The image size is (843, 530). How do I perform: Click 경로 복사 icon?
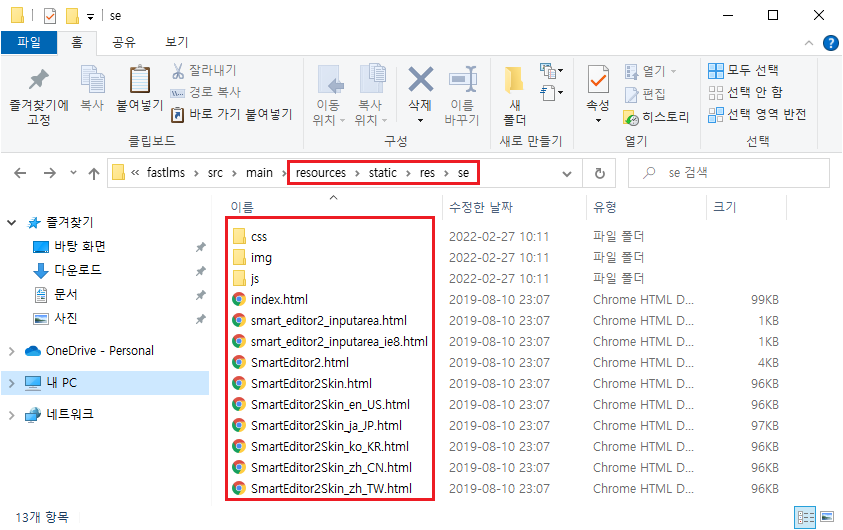click(x=177, y=92)
